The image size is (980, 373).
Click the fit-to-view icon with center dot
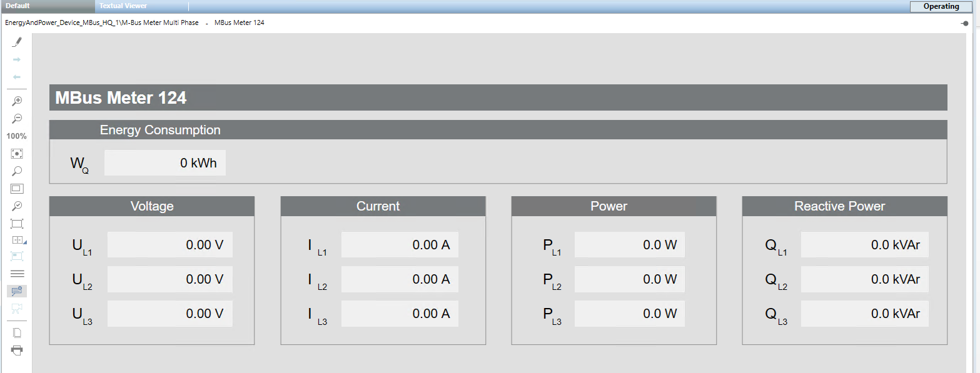tap(17, 154)
